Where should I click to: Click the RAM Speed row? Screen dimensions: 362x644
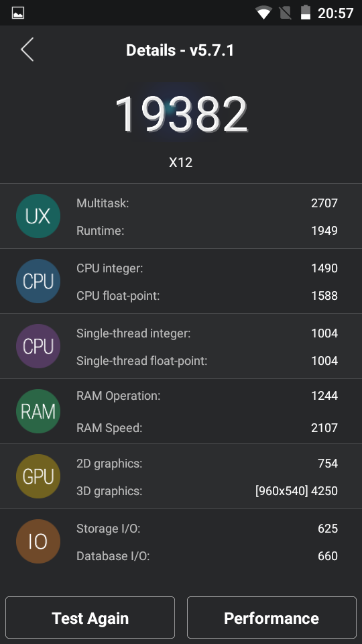[x=207, y=427]
